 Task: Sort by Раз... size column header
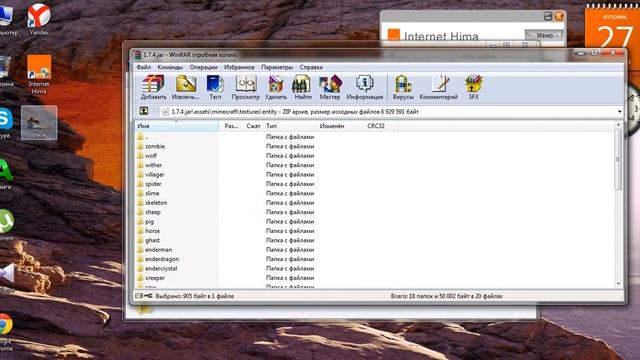tap(231, 126)
